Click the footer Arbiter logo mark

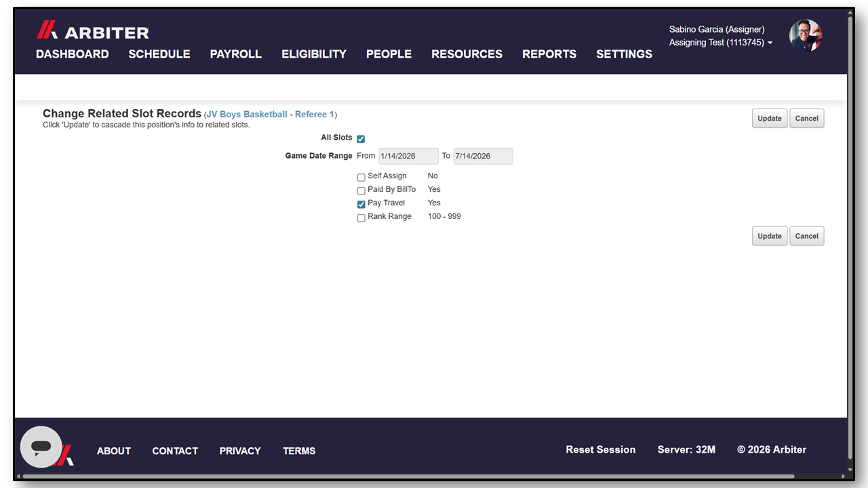point(64,455)
